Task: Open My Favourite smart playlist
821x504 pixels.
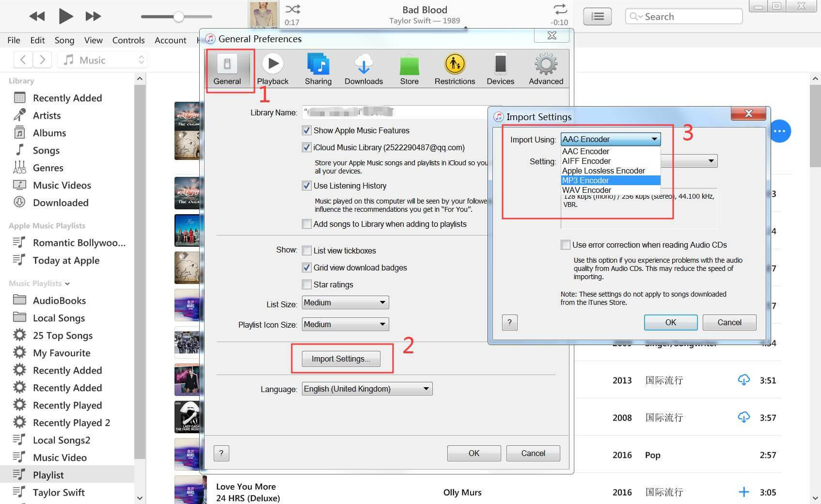Action: pos(62,353)
